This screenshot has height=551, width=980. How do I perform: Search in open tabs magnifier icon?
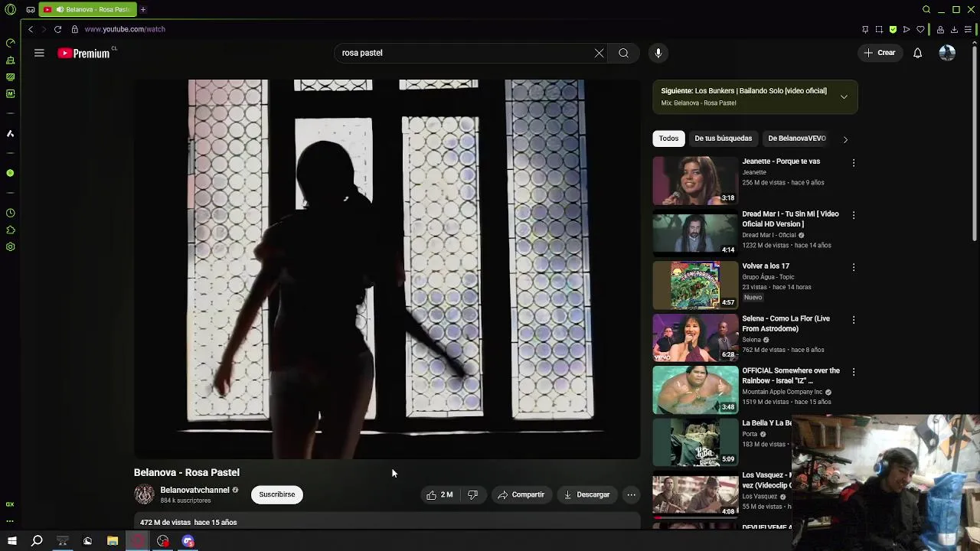(926, 10)
